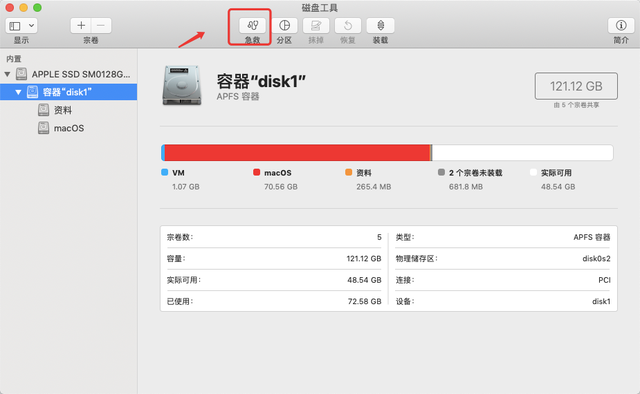Click the 连接 PCI value
Screen dimensions: 640x394
604,280
